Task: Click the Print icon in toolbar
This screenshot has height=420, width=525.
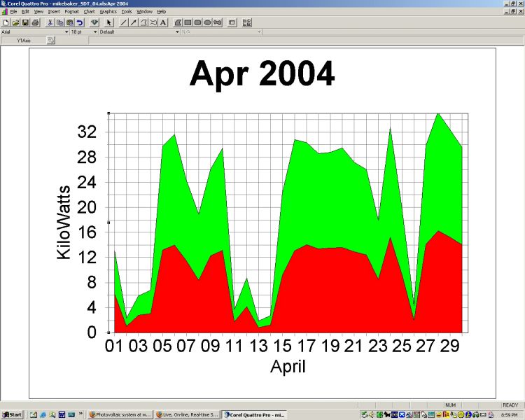Action: (x=35, y=23)
